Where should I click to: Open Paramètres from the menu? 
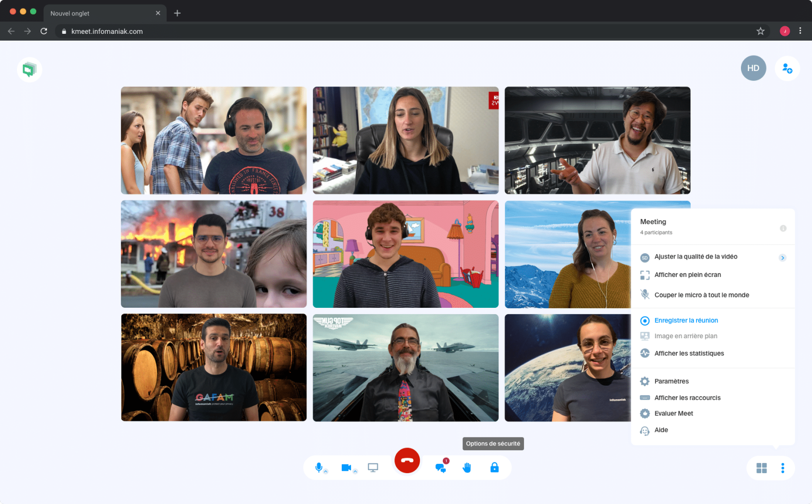click(x=671, y=381)
